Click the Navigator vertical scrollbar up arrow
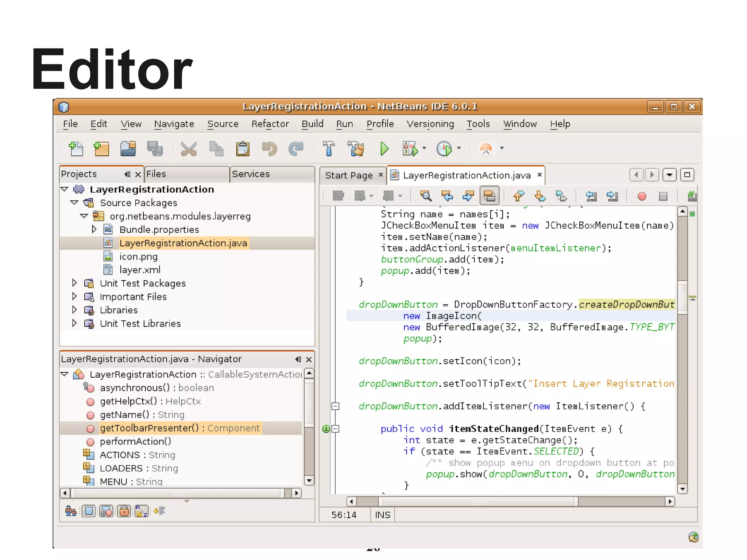The image size is (747, 560). 309,373
